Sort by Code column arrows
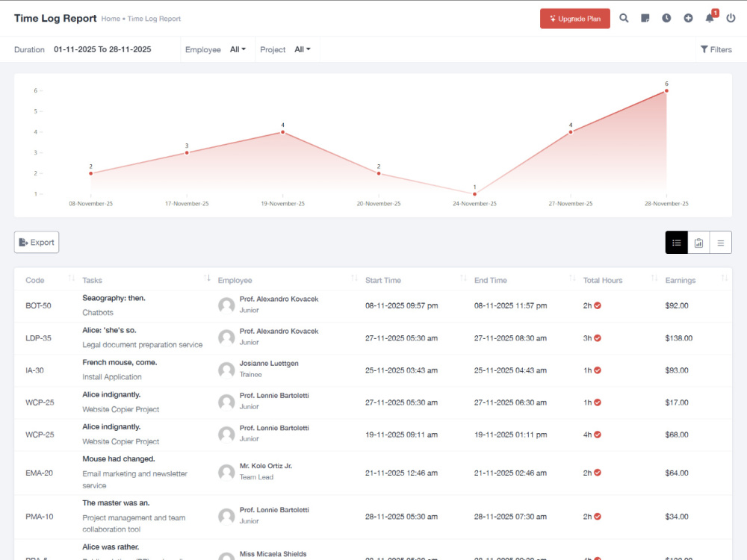This screenshot has height=560, width=747. (72, 278)
